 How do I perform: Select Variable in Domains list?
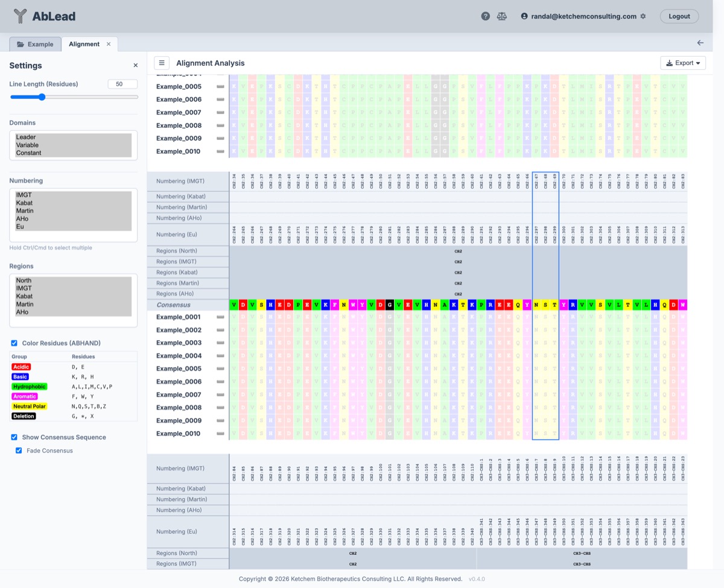coord(27,145)
